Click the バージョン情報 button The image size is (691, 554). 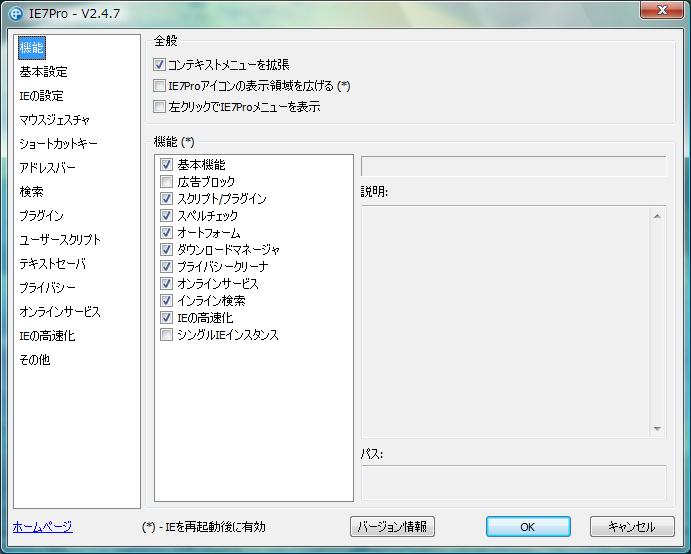(392, 527)
